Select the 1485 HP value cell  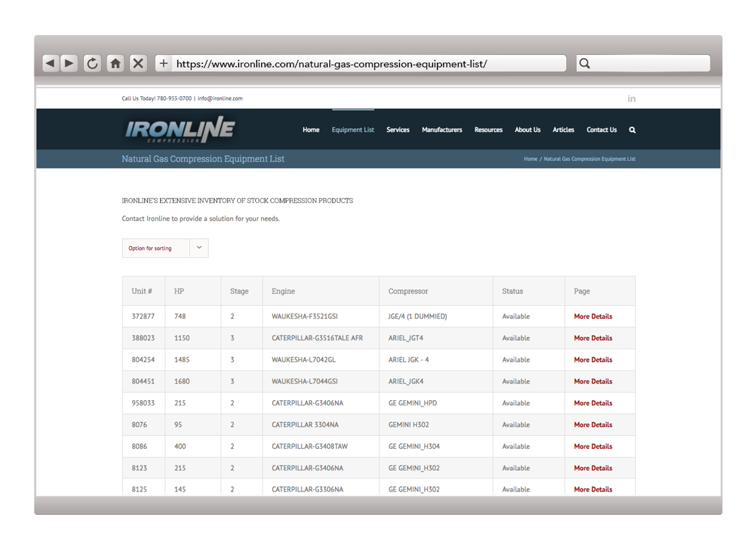193,360
